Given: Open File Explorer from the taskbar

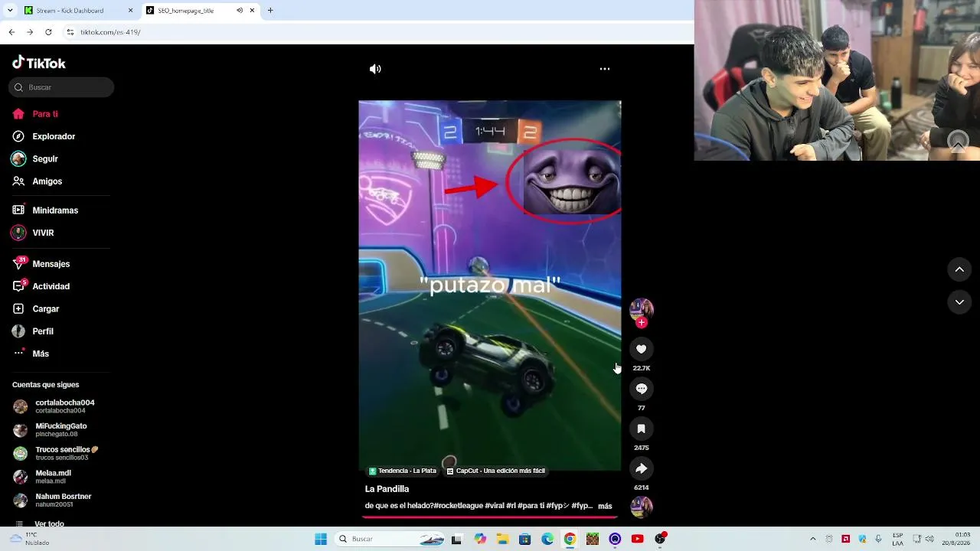Looking at the screenshot, I should tap(502, 539).
